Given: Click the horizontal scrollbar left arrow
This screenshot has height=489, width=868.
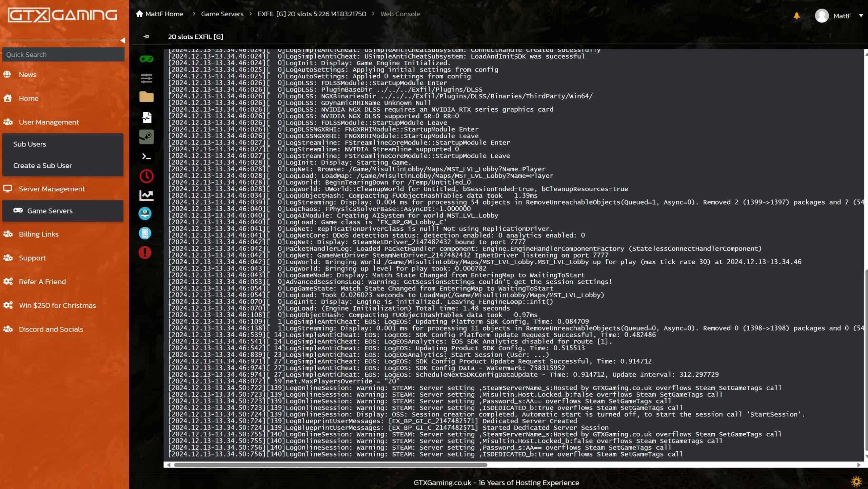Looking at the screenshot, I should 169,465.
